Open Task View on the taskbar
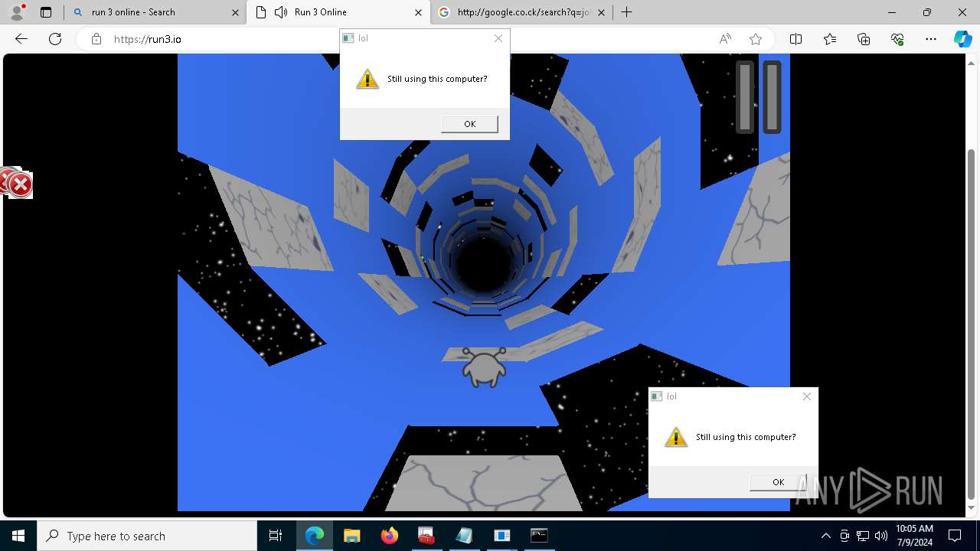This screenshot has width=980, height=551. point(276,536)
